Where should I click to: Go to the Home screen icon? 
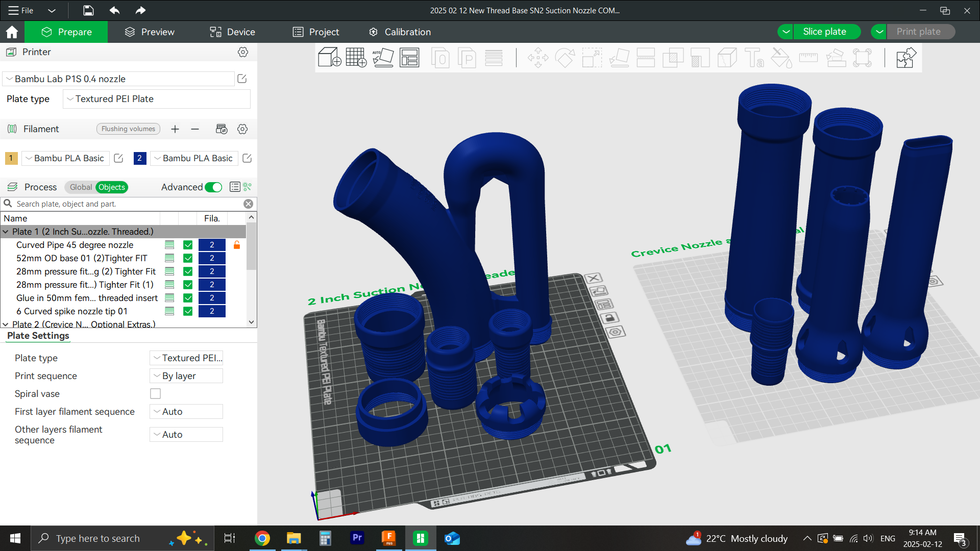coord(12,32)
